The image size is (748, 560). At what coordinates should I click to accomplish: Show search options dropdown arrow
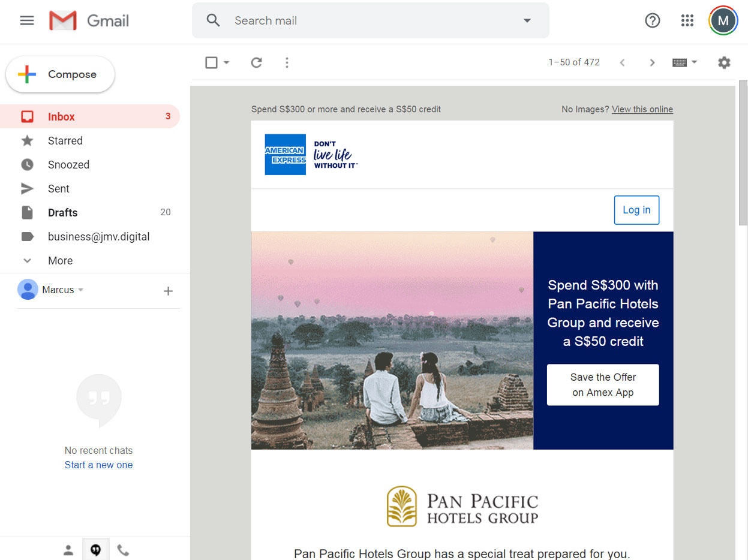point(527,20)
